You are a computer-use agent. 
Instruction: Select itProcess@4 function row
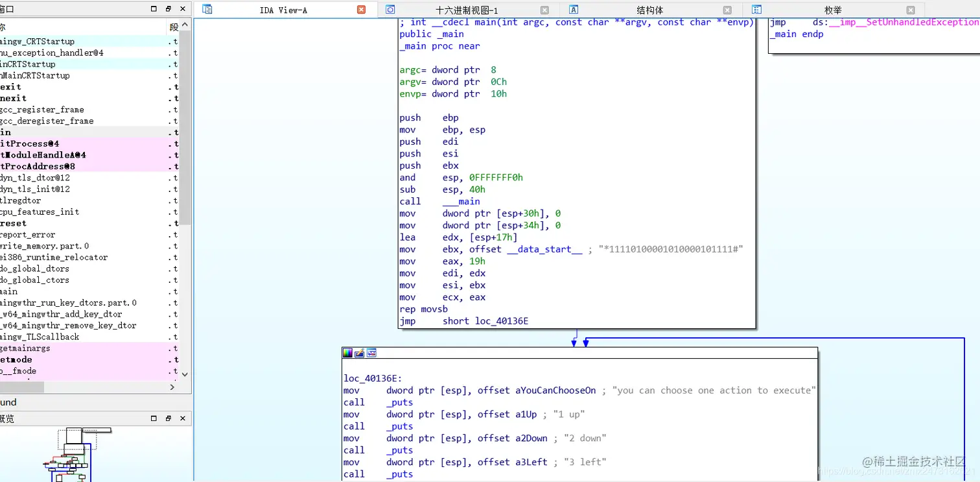(89, 143)
